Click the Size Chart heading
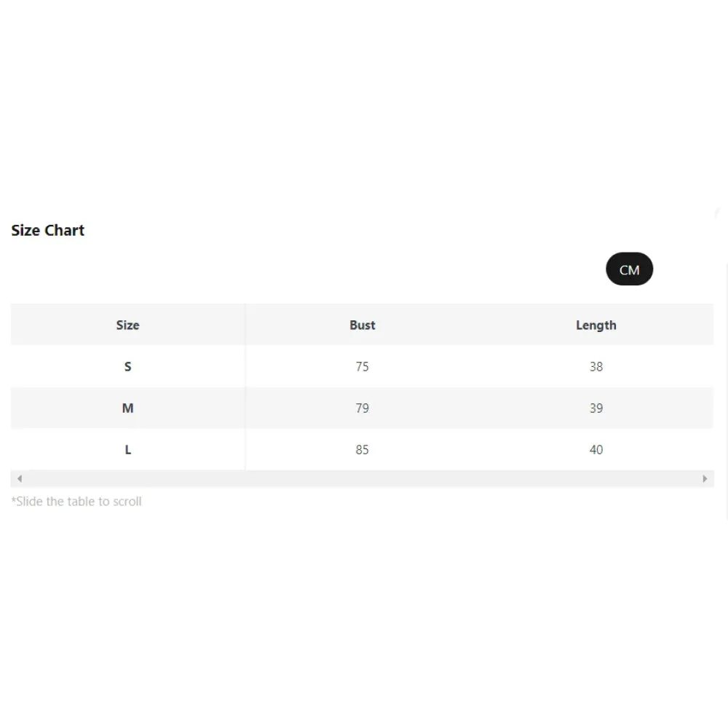Image resolution: width=728 pixels, height=728 pixels. [x=48, y=230]
